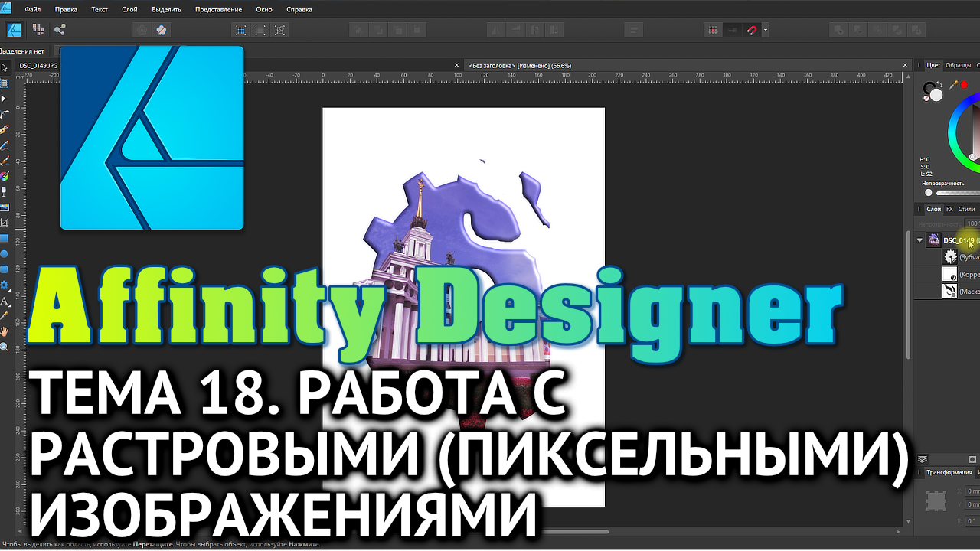Open the Текст menu
This screenshot has height=551, width=980.
(100, 10)
